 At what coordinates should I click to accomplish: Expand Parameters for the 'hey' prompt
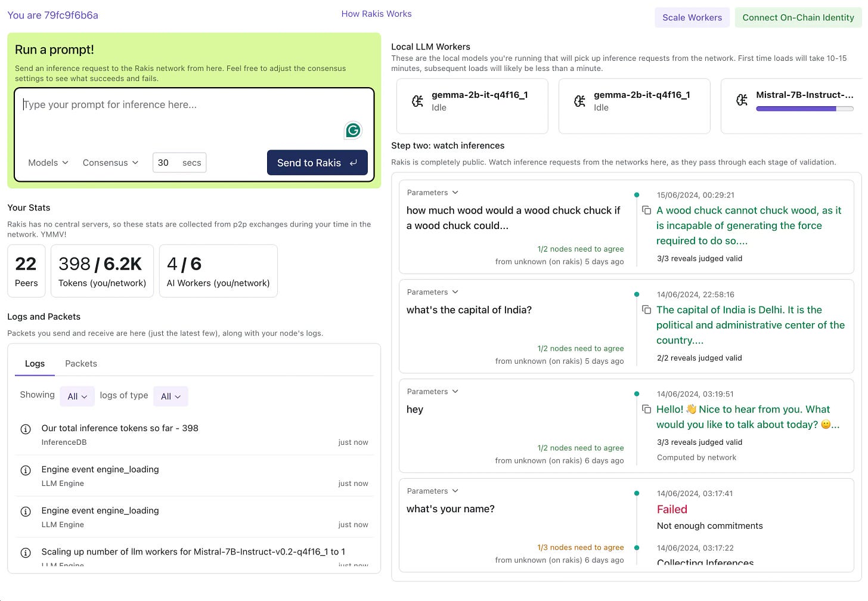tap(433, 392)
